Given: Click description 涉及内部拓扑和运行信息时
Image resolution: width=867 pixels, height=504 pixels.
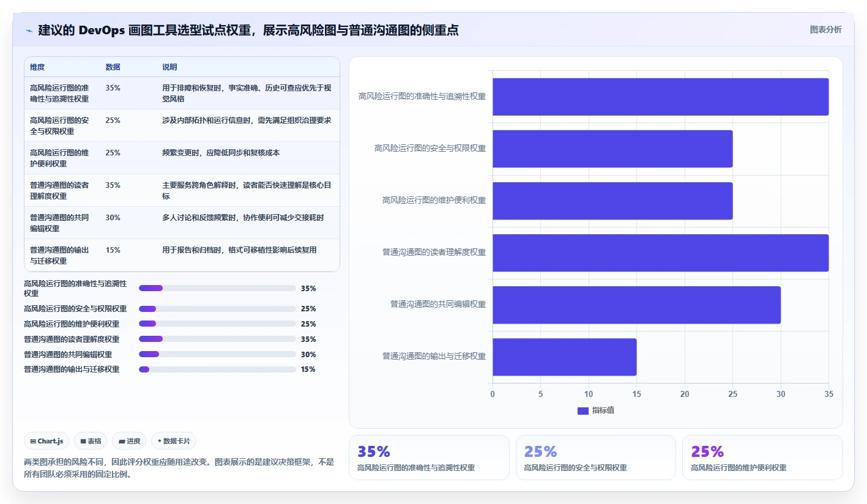Looking at the screenshot, I should click(x=247, y=120).
